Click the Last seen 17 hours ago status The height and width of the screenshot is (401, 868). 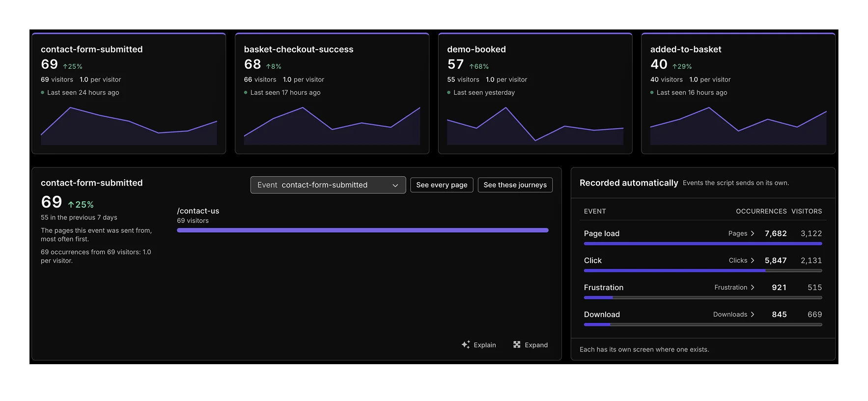tap(285, 93)
